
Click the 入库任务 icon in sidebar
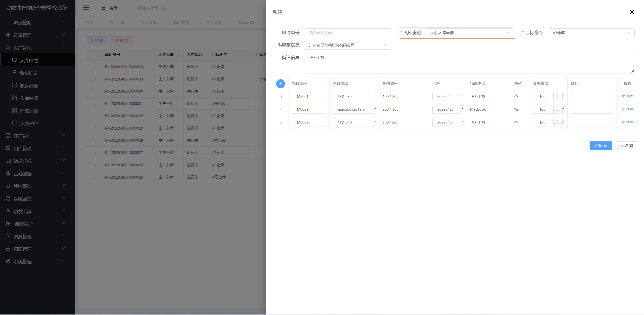[x=14, y=123]
